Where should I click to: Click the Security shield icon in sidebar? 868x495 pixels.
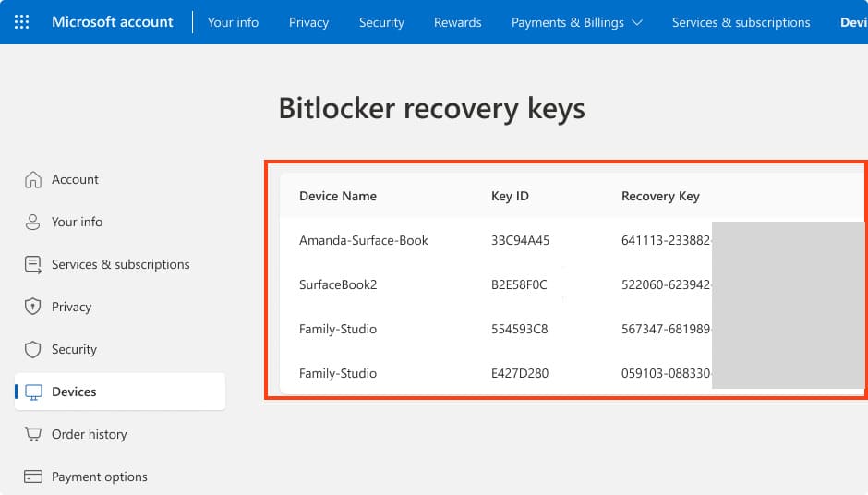pos(33,349)
